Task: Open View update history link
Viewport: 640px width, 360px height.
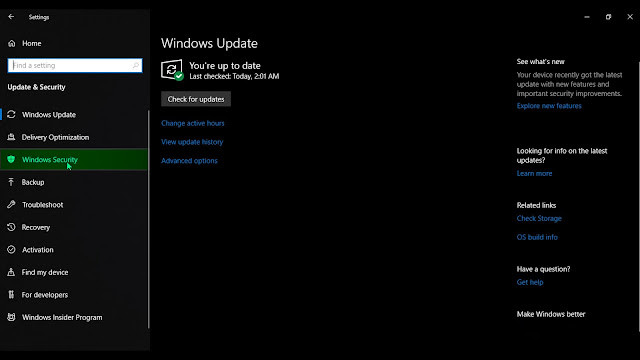Action: 192,142
